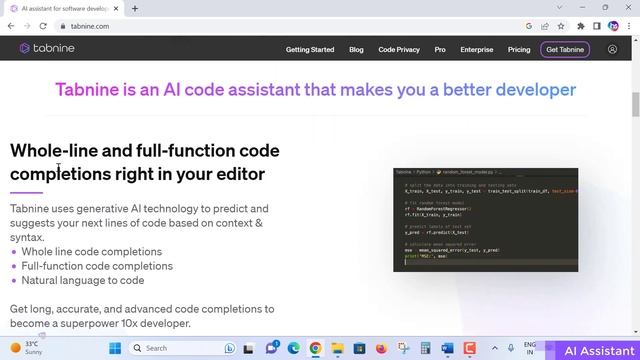Expand the tab search chevron
Image resolution: width=640 pixels, height=360 pixels.
point(560,7)
